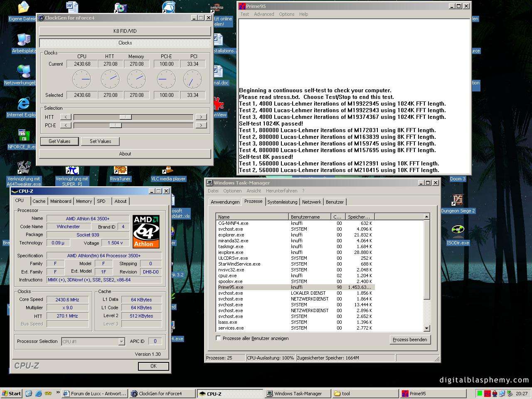532x399 pixels.
Task: Select the Dungeon Siege 2 desktop icon
Action: coord(458,200)
